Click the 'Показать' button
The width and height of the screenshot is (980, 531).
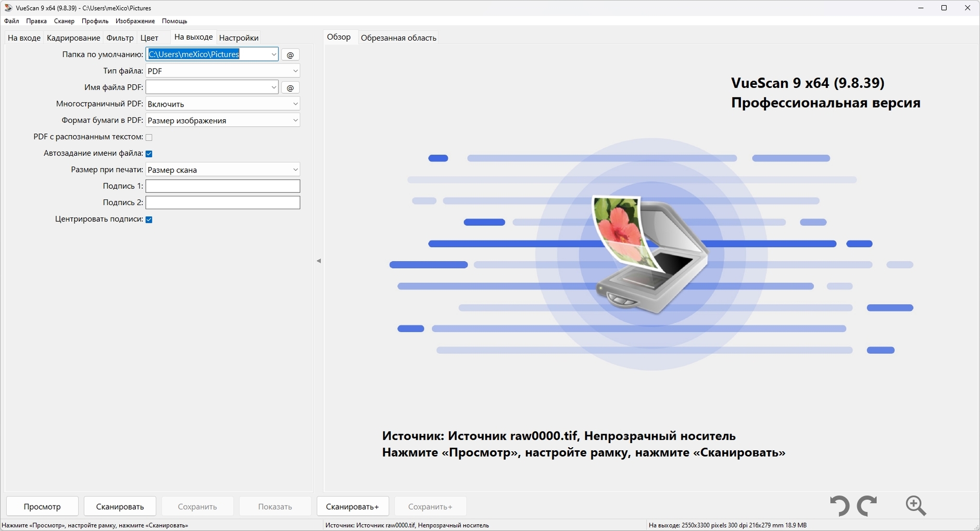275,507
